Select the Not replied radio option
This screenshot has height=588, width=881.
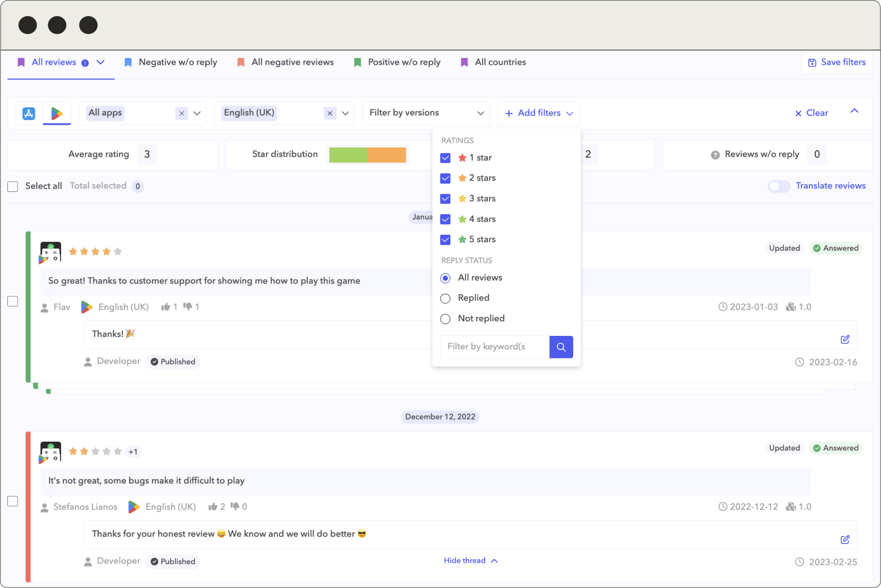(445, 319)
